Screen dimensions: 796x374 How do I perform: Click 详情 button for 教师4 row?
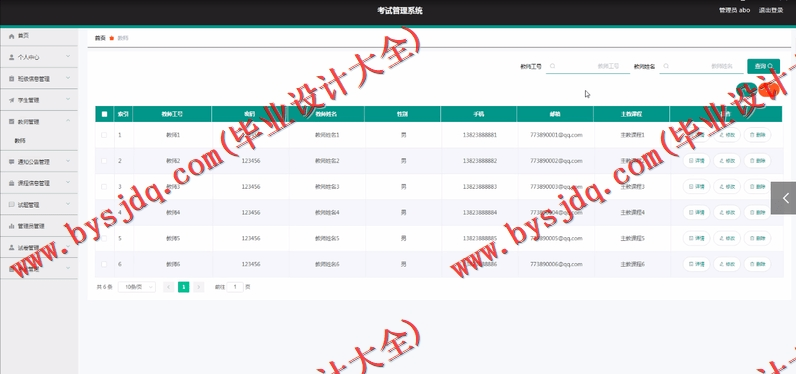point(696,213)
